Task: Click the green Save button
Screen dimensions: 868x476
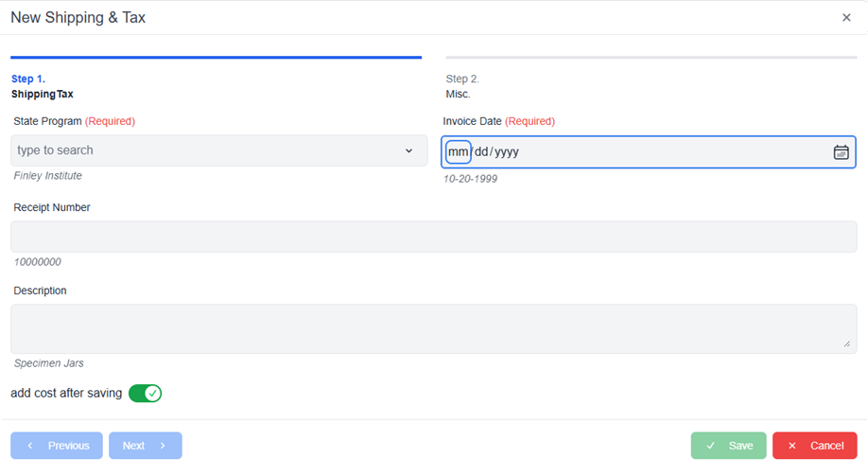Action: [728, 446]
